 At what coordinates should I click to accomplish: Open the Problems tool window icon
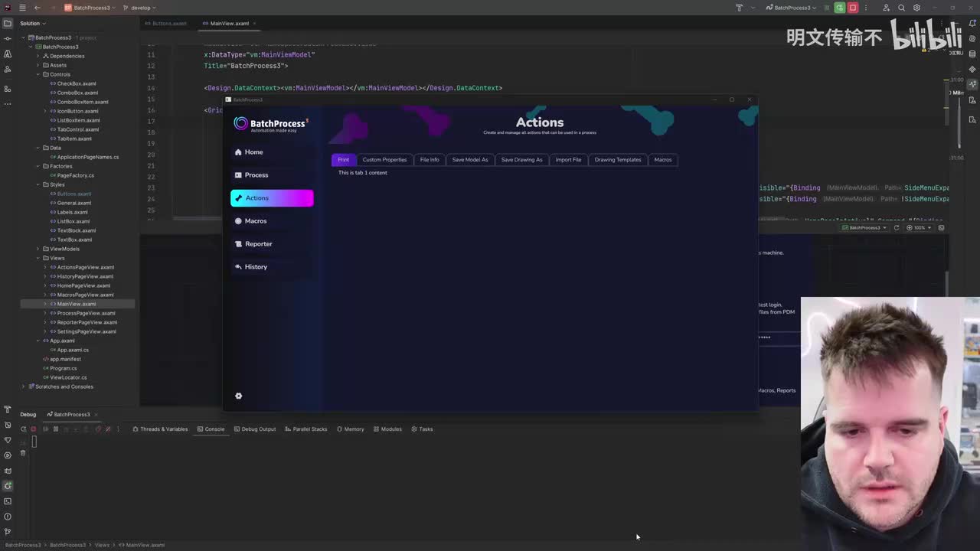coord(8,517)
